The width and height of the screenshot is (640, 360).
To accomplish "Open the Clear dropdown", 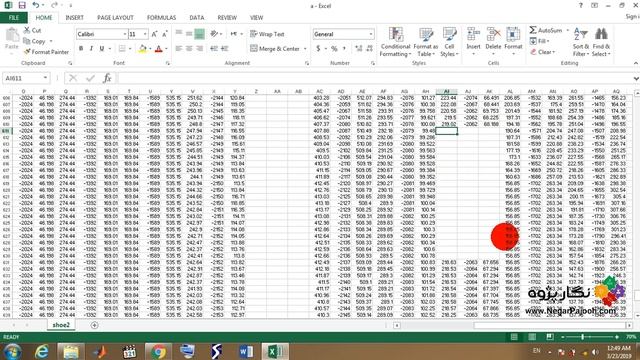I will click(542, 52).
